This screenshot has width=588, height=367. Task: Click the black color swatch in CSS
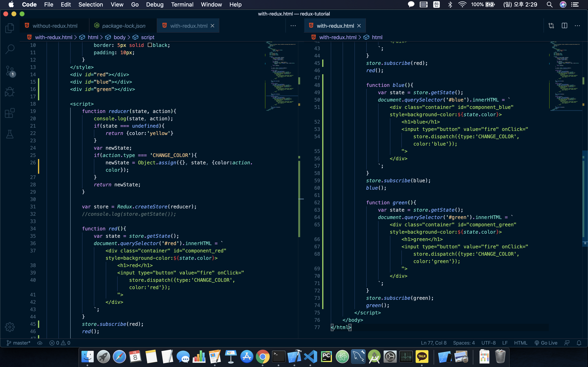tap(150, 45)
